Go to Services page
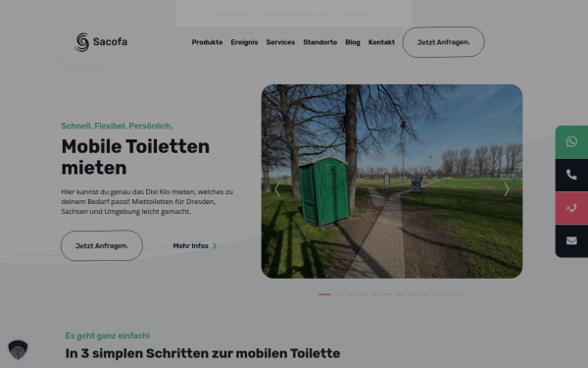588x368 pixels. (280, 42)
